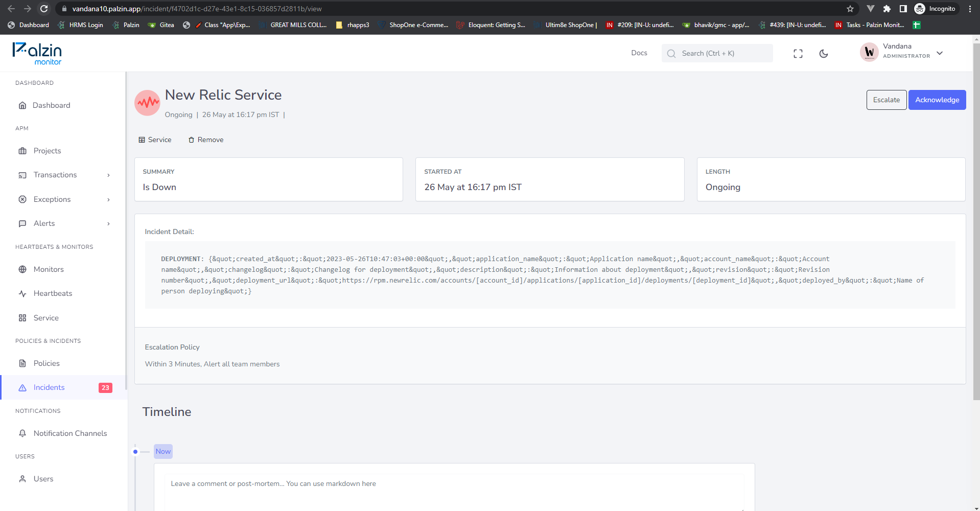This screenshot has height=511, width=980.
Task: Click Heartbeats label in the sidebar
Action: [x=53, y=293]
